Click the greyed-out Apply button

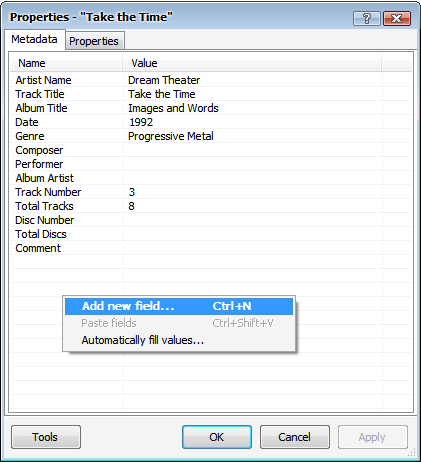click(x=373, y=437)
